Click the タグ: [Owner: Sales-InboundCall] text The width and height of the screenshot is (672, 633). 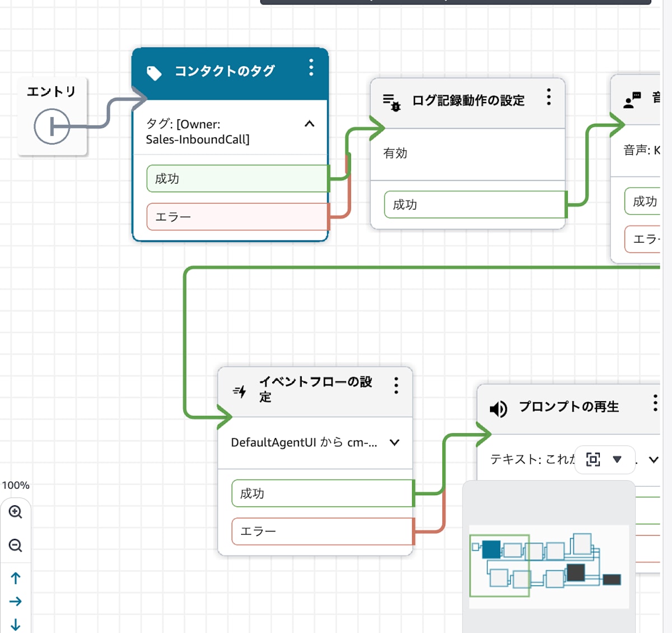coord(198,132)
